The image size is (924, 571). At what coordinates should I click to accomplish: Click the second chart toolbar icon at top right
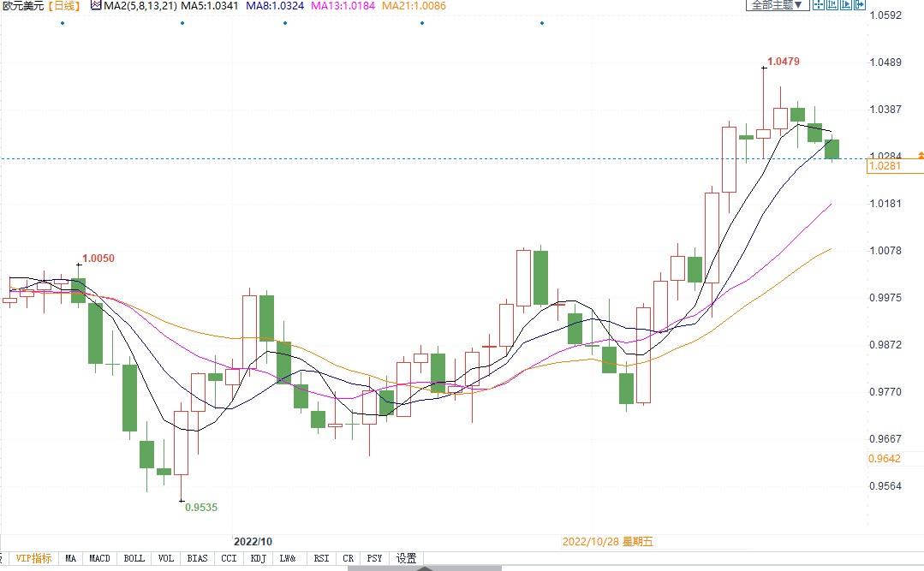pos(832,5)
